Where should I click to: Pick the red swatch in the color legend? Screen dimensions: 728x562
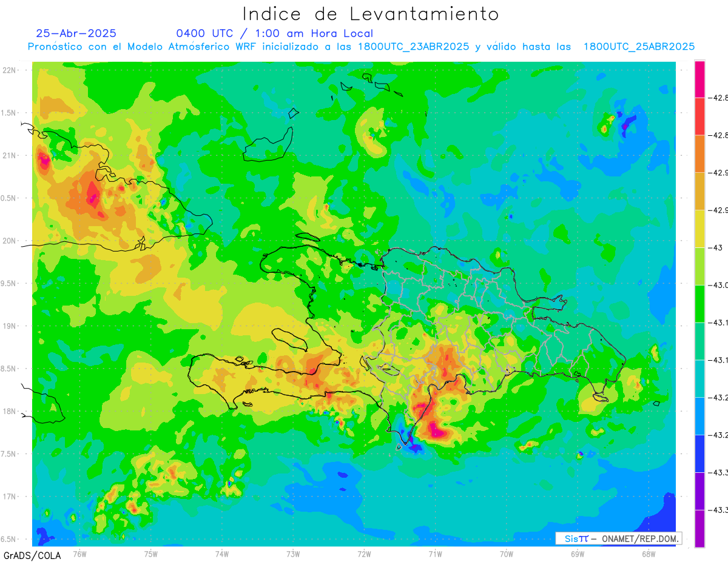tap(699, 116)
